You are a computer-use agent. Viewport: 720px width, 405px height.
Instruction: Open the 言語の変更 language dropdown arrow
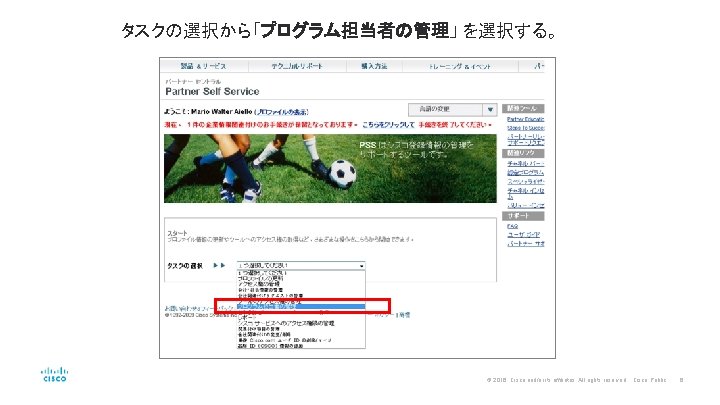pyautogui.click(x=490, y=110)
